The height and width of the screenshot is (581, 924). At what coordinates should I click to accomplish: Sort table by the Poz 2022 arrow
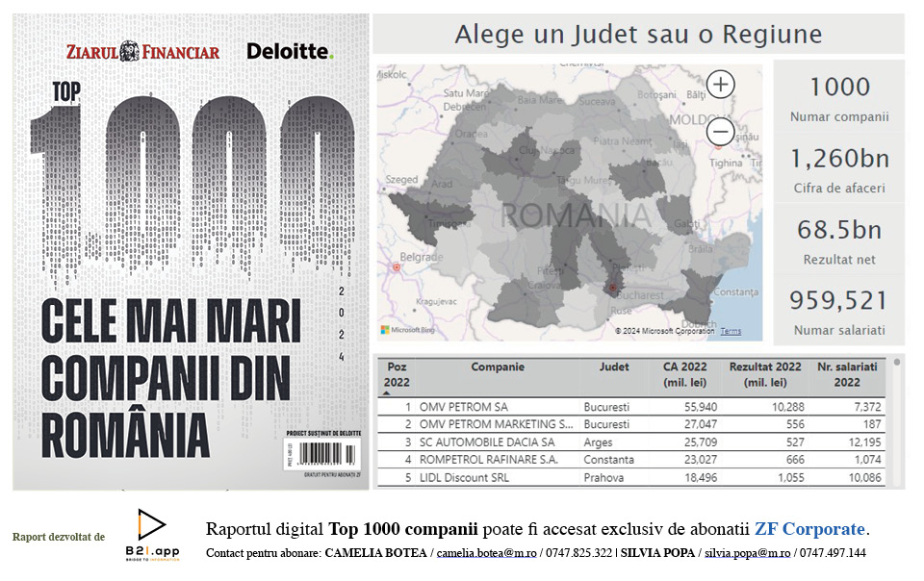click(x=387, y=392)
